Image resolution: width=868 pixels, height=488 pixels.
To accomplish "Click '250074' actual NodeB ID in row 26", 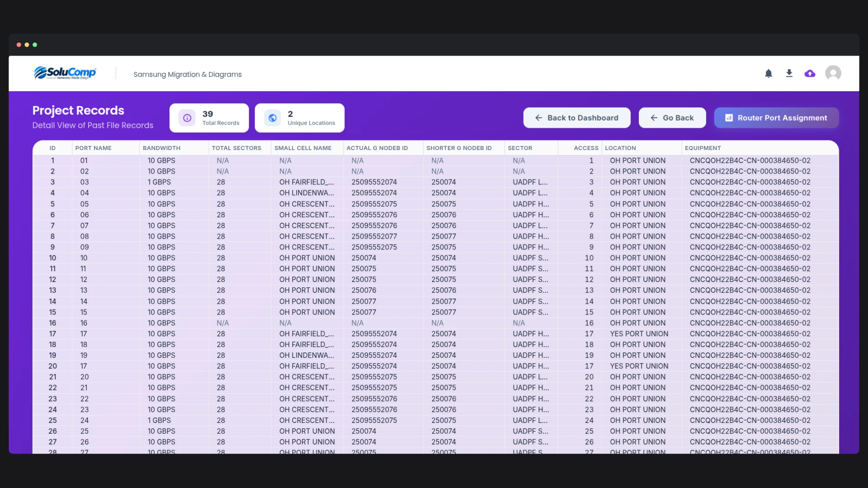I will (x=363, y=432).
